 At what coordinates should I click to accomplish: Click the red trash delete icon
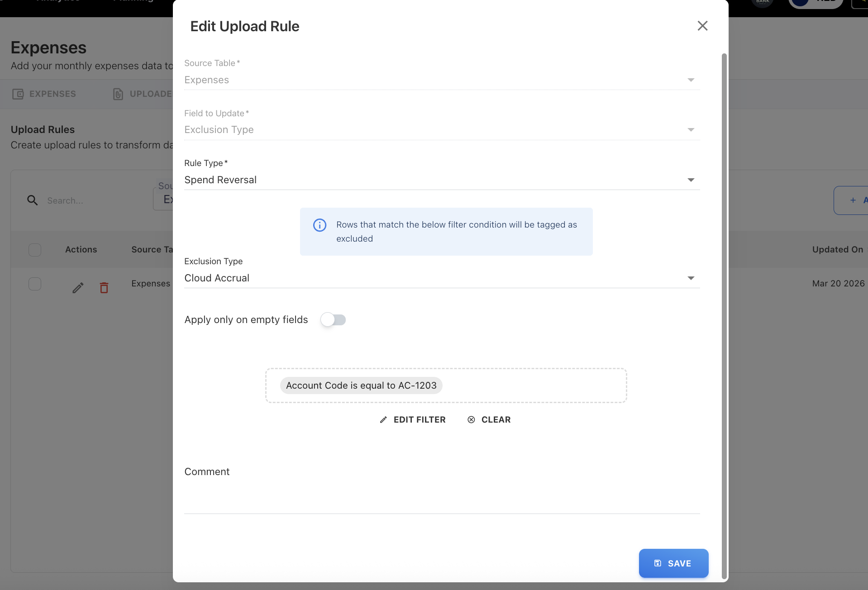click(104, 288)
